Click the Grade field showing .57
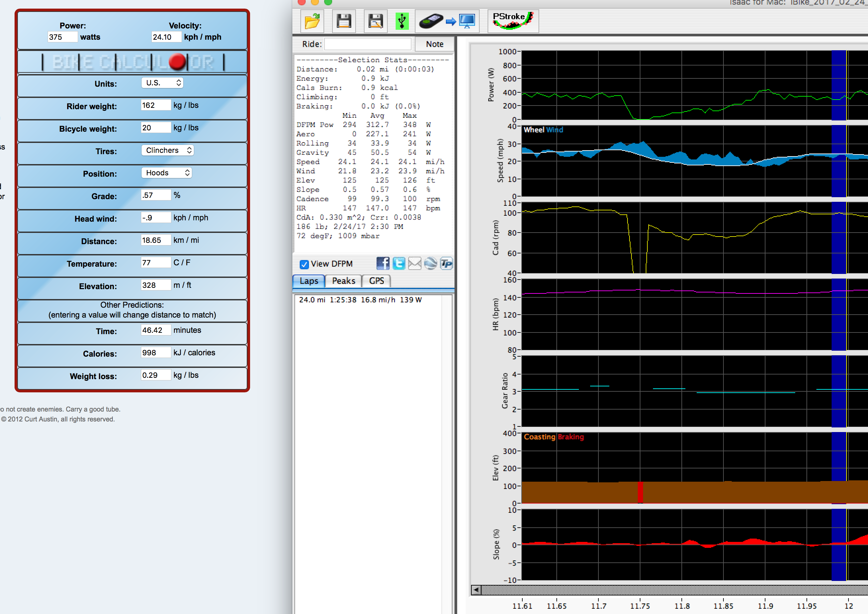 (156, 195)
